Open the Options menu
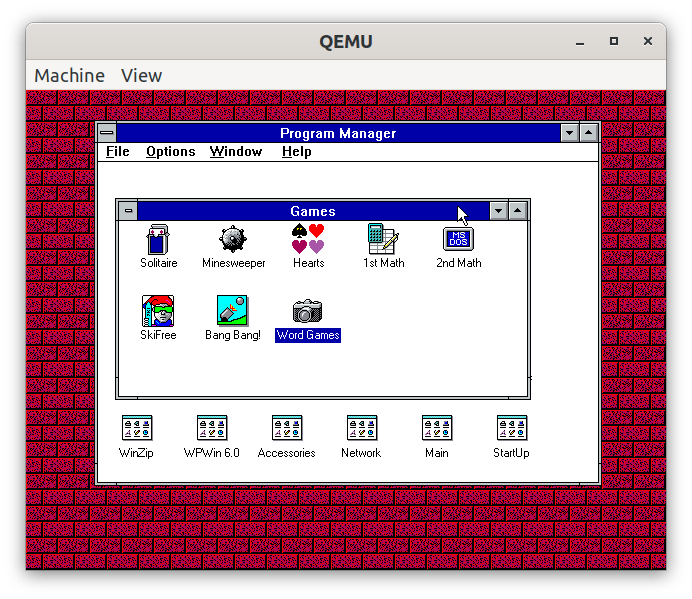The height and width of the screenshot is (599, 692). 171,151
